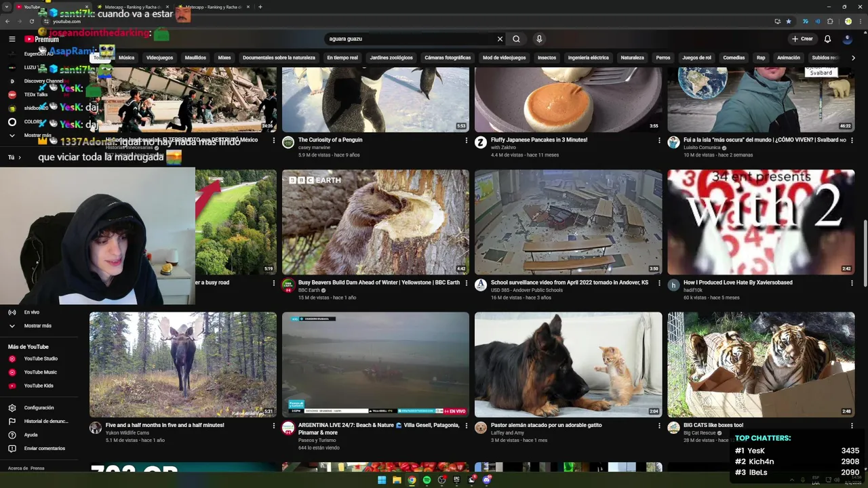Click the En vivo broadcast icon
The image size is (868, 488).
click(12, 312)
